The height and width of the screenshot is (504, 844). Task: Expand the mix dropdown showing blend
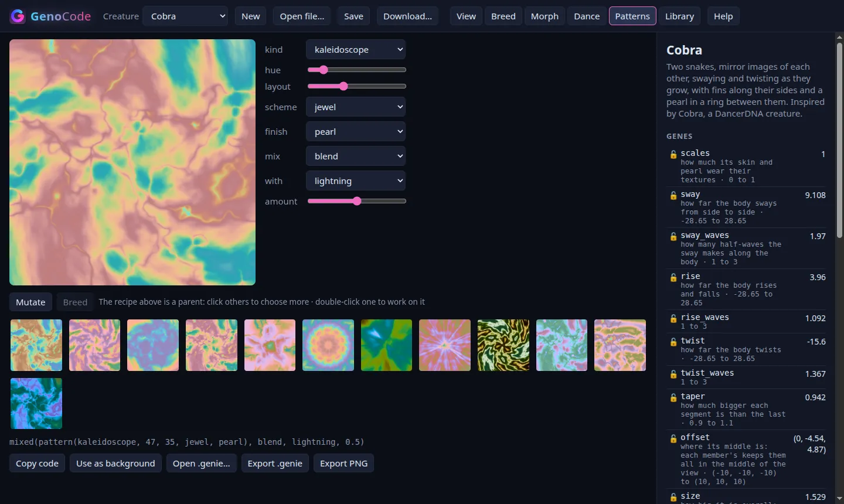point(356,156)
